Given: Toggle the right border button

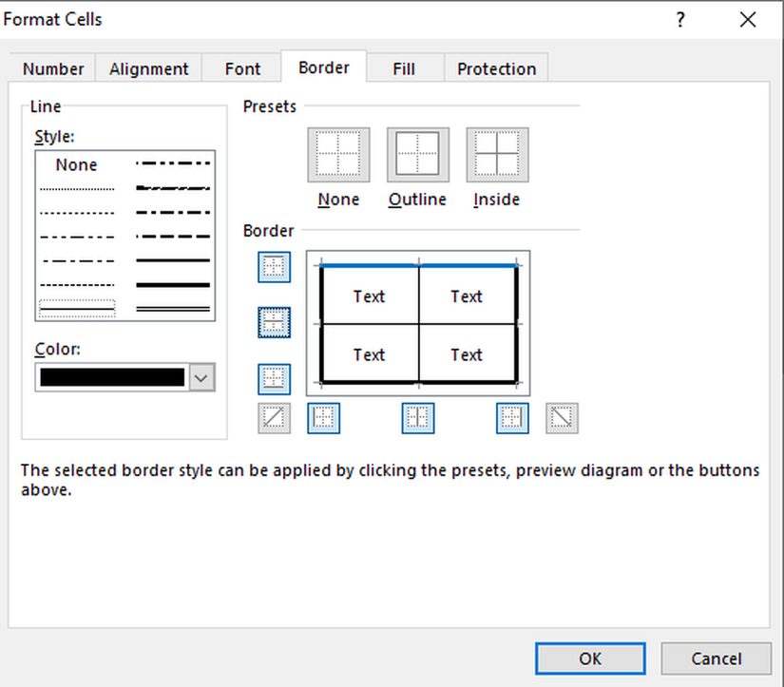Looking at the screenshot, I should click(512, 418).
